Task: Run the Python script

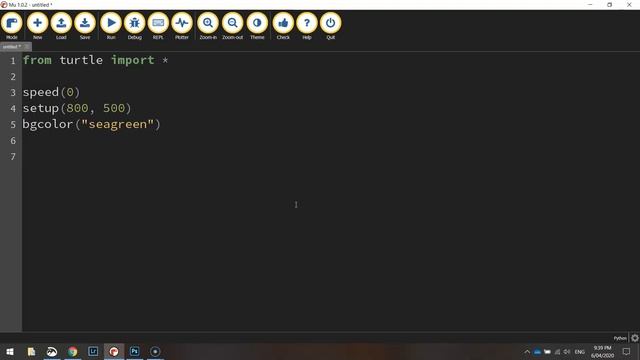Action: (111, 25)
